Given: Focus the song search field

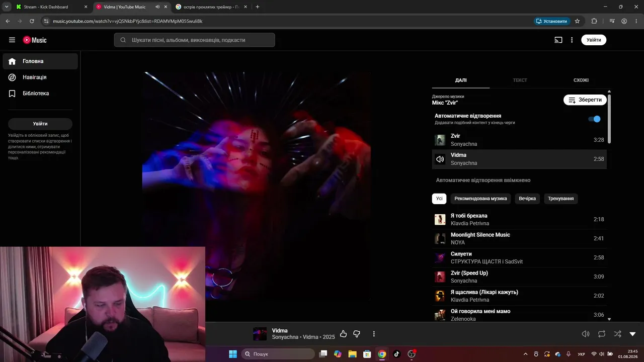Looking at the screenshot, I should tap(195, 40).
